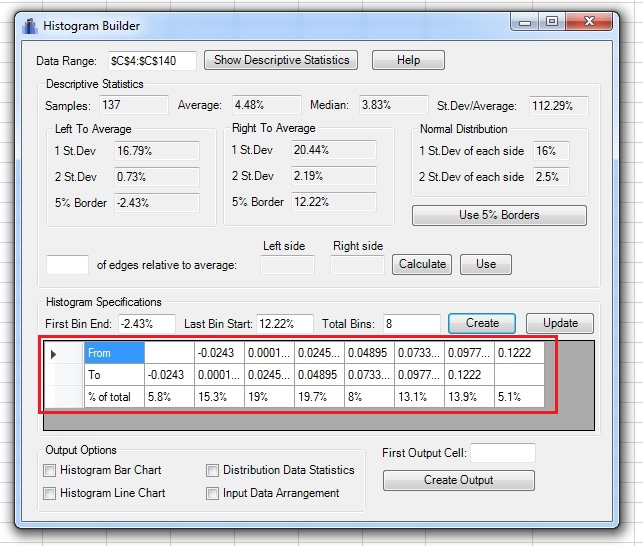Click the Right 5% Border value 12.22%
The image size is (643, 546).
(x=334, y=202)
